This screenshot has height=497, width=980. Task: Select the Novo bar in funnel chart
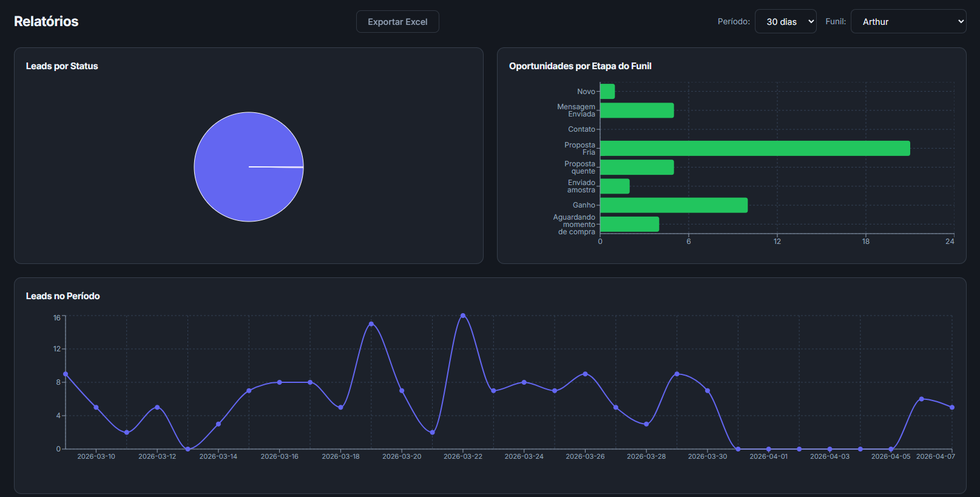pyautogui.click(x=607, y=92)
